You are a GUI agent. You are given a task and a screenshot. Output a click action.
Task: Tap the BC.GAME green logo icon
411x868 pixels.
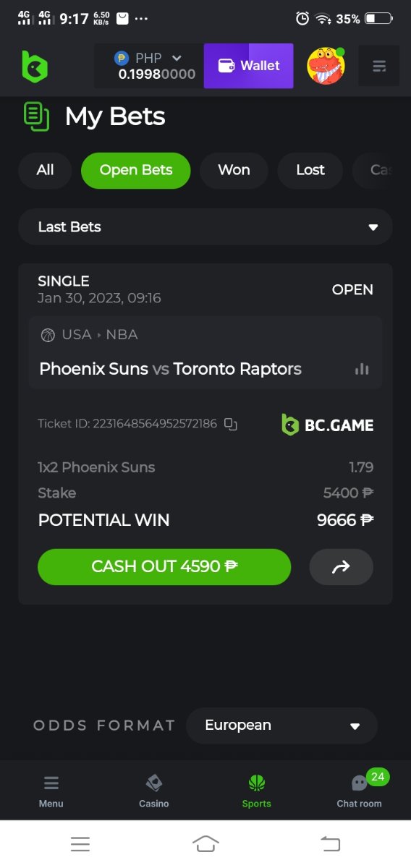pos(34,67)
